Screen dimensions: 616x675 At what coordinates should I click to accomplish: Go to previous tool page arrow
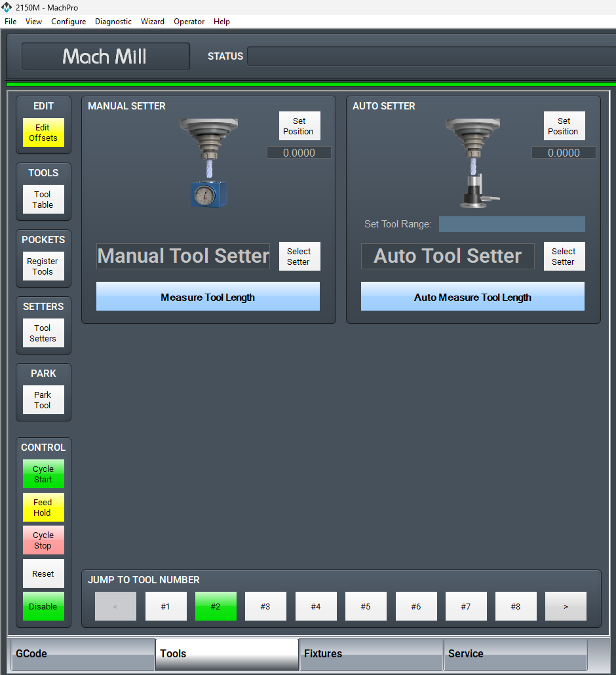pyautogui.click(x=115, y=606)
